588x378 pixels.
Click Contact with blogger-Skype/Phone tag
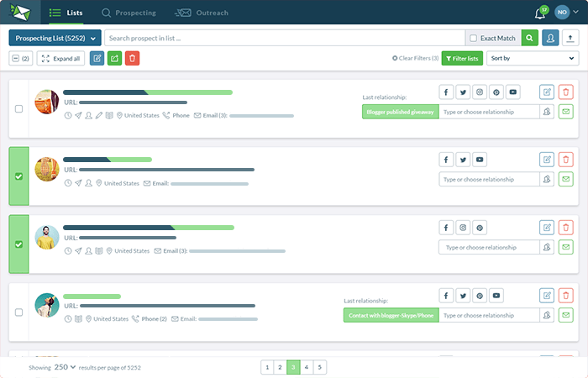tap(391, 315)
